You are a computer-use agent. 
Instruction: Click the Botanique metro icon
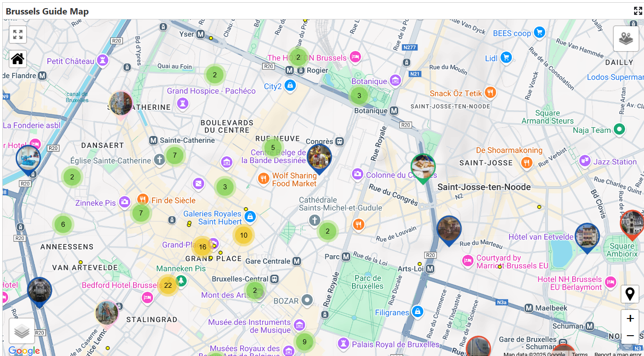(394, 111)
